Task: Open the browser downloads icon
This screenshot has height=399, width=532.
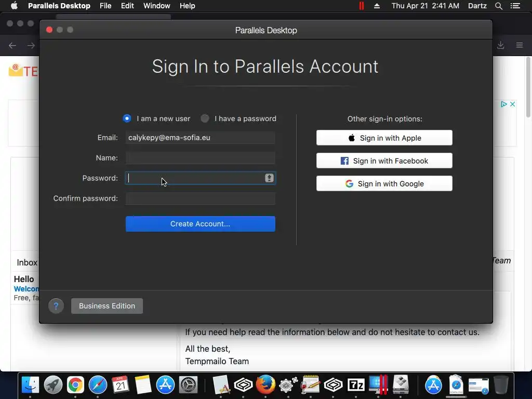Action: pyautogui.click(x=501, y=45)
